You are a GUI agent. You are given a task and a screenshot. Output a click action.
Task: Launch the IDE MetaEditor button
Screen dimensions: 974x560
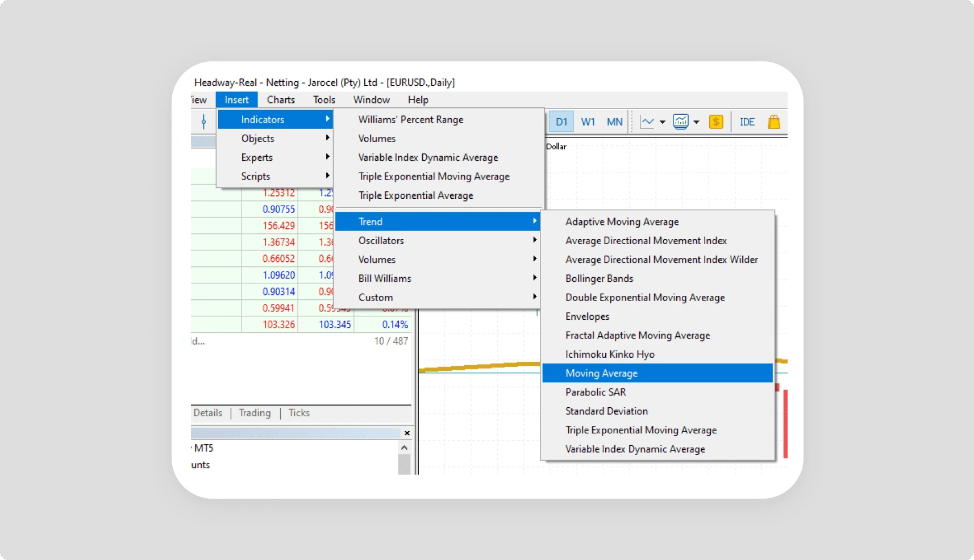pos(747,122)
